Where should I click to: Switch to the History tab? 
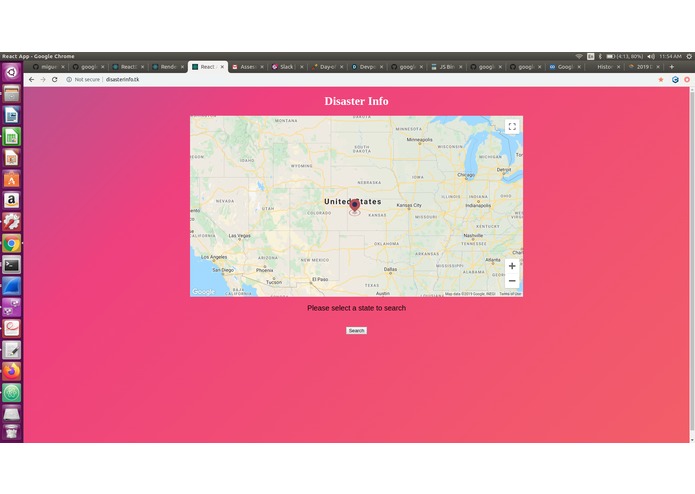coord(604,67)
